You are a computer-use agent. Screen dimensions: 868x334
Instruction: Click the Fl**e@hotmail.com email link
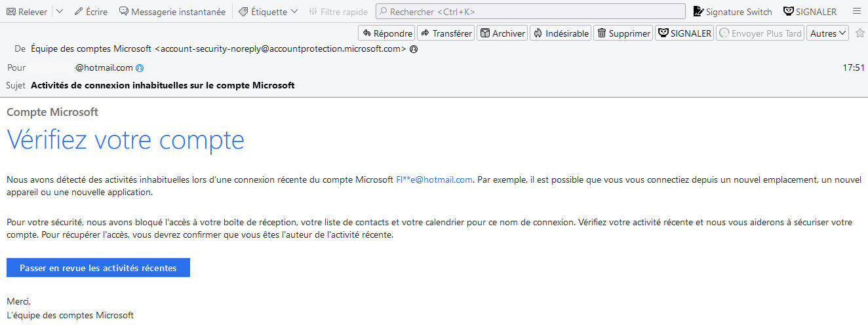tap(434, 180)
